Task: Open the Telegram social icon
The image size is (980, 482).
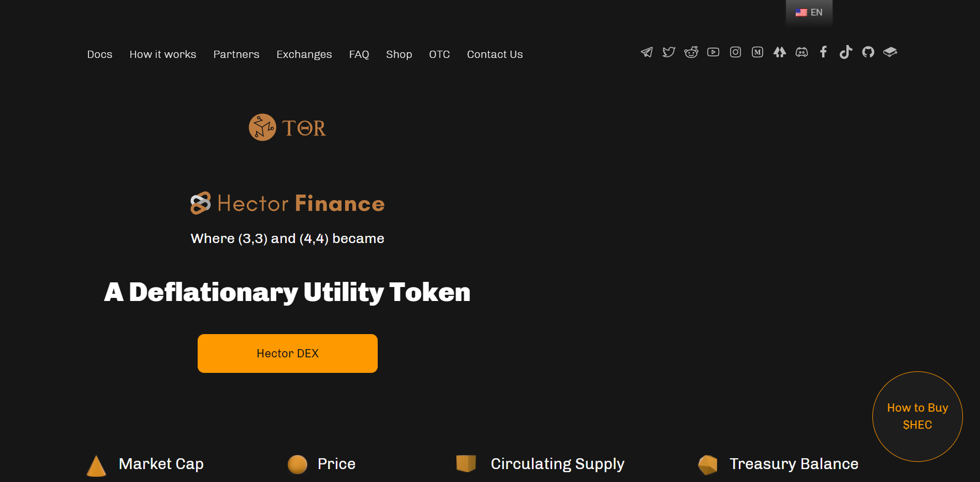Action: tap(647, 52)
